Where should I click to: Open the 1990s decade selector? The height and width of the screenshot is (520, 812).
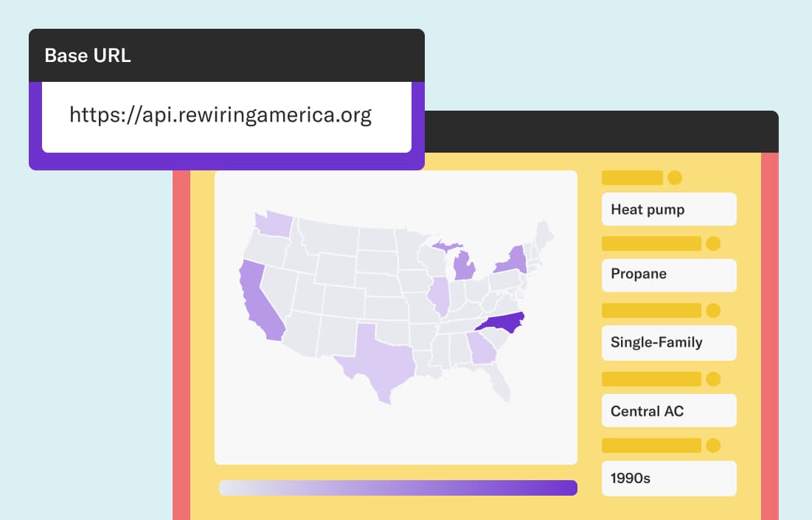(x=669, y=479)
